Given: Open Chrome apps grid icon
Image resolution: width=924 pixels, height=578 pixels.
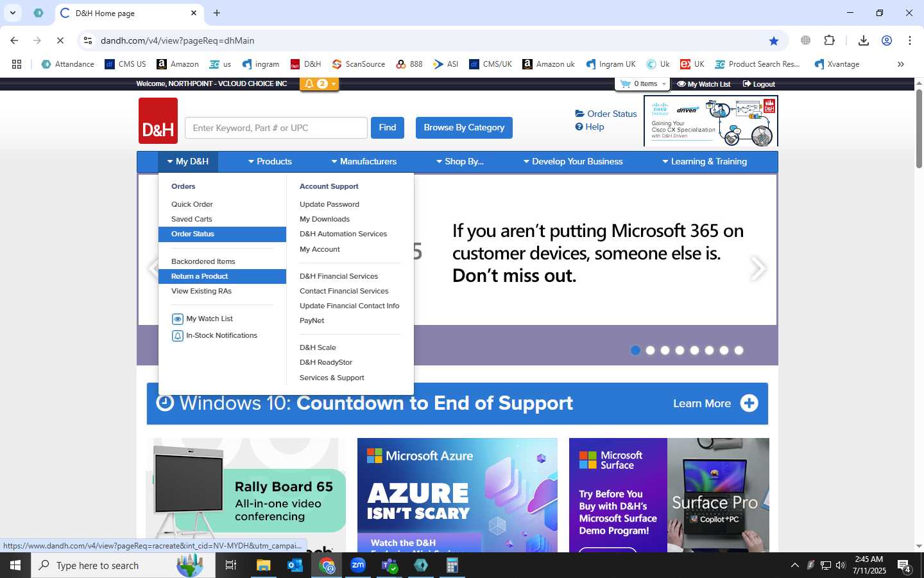Looking at the screenshot, I should click(x=17, y=64).
